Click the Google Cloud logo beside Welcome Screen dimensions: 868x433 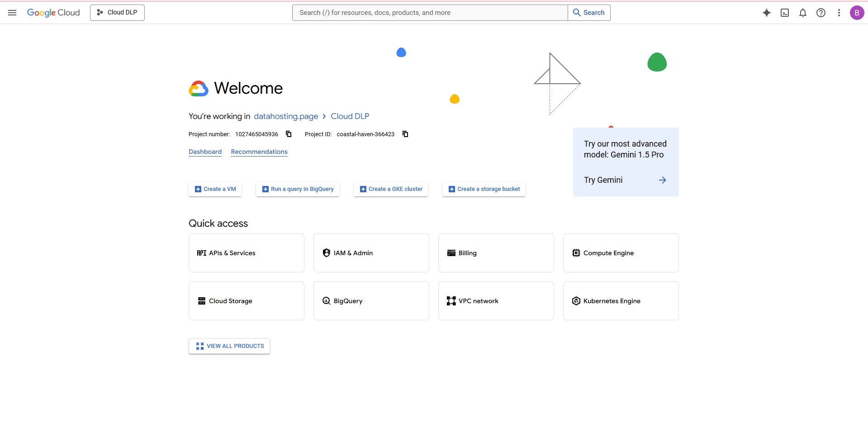(199, 89)
